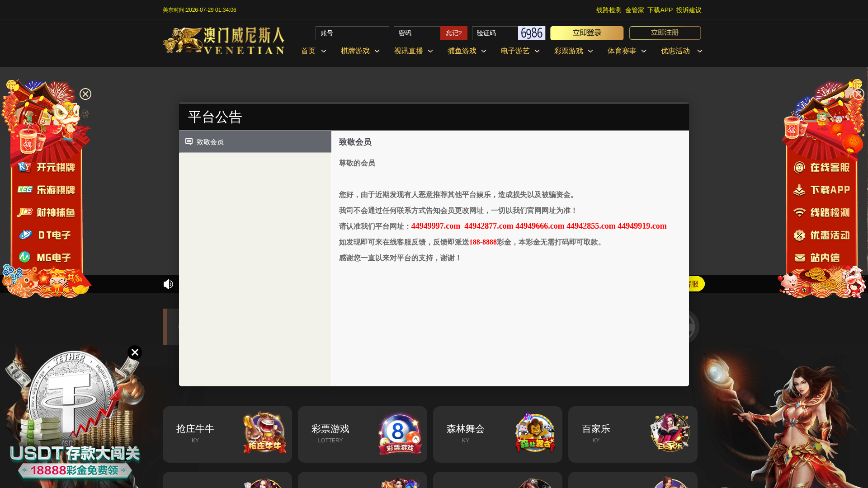Image resolution: width=868 pixels, height=488 pixels.
Task: Expand the 电子游艺 dropdown arrow
Action: pyautogui.click(x=537, y=51)
